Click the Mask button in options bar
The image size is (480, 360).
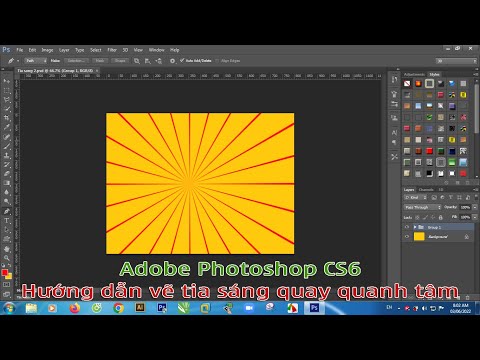[100, 61]
